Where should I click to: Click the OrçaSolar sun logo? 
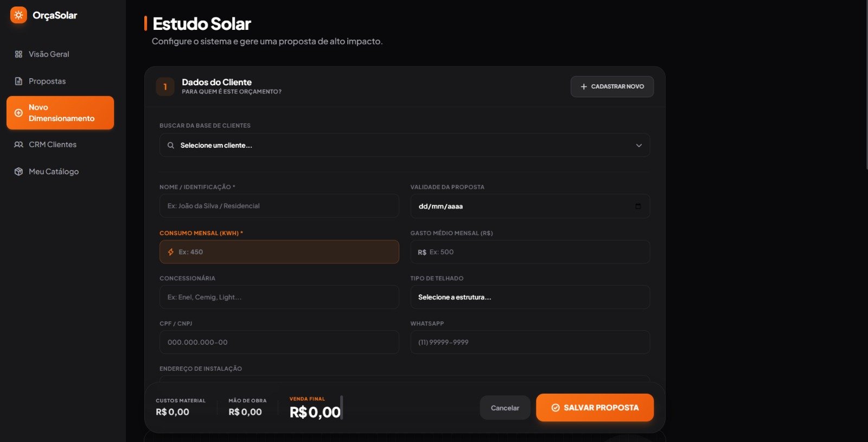(18, 15)
